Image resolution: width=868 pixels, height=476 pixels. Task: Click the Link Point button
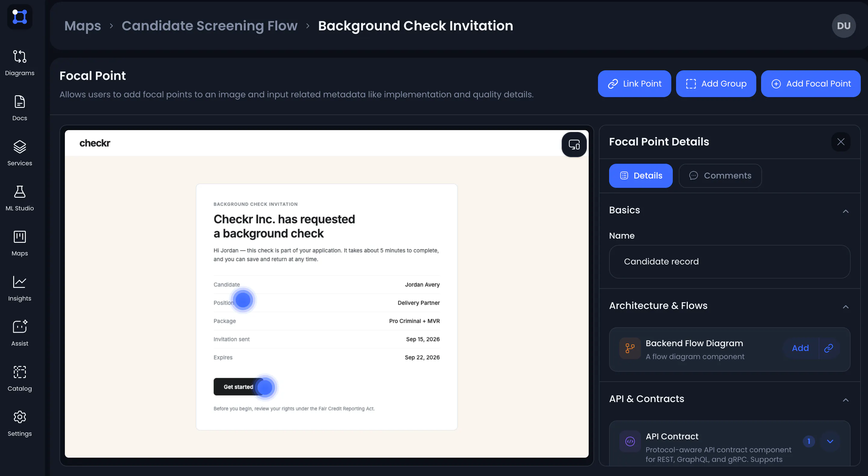point(634,84)
